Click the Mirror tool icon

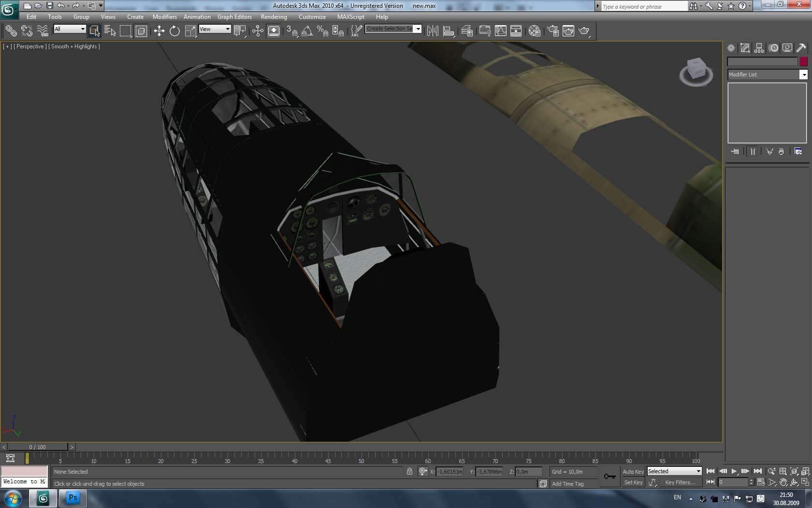pyautogui.click(x=433, y=31)
